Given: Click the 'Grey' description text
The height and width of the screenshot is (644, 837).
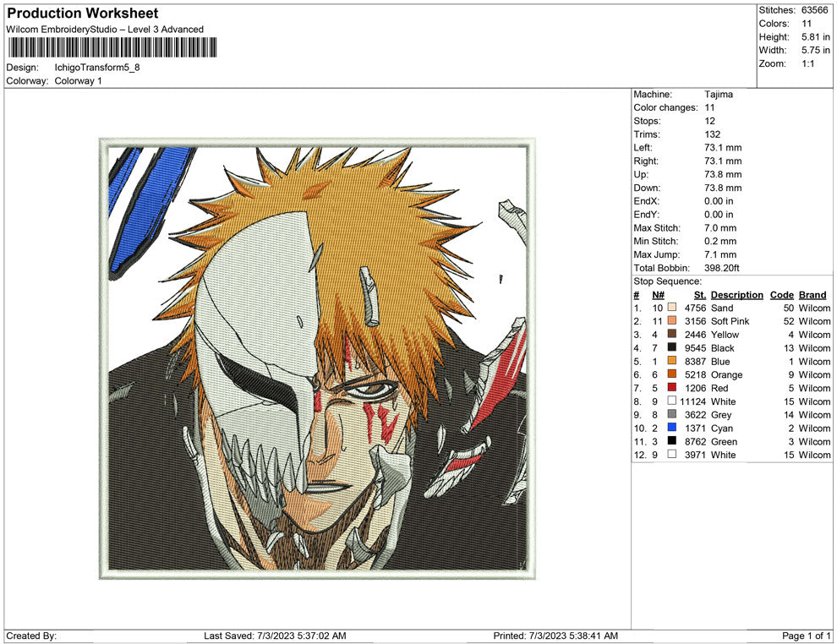Looking at the screenshot, I should click(721, 415).
